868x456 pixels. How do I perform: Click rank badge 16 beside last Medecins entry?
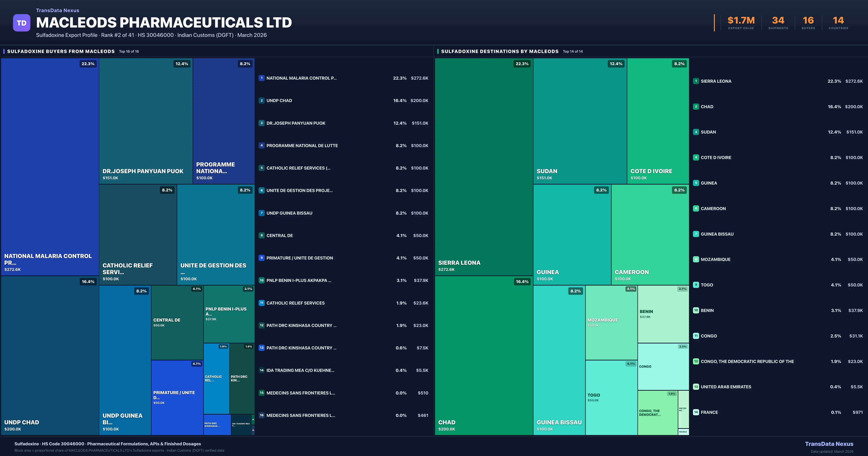261,415
